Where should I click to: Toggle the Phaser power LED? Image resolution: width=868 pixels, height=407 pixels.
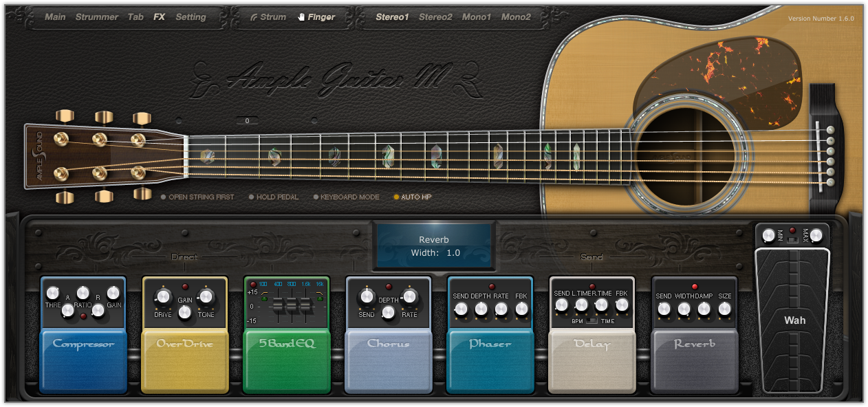pos(491,287)
